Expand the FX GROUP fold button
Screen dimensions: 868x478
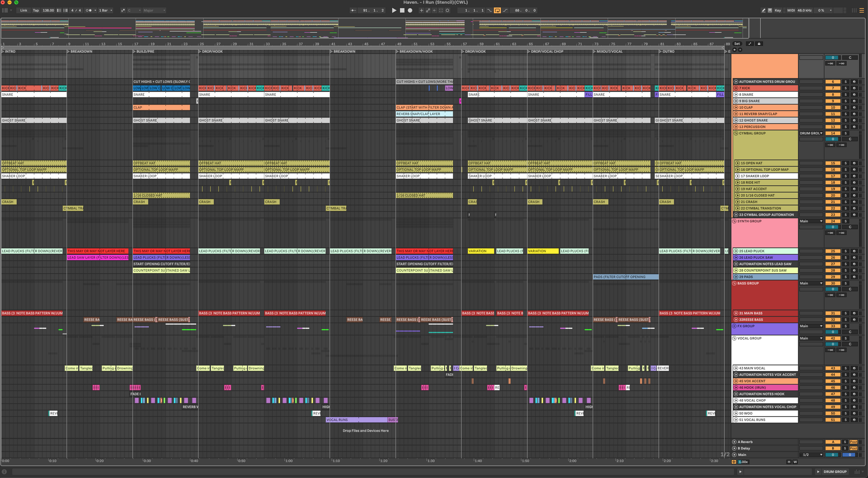[734, 326]
